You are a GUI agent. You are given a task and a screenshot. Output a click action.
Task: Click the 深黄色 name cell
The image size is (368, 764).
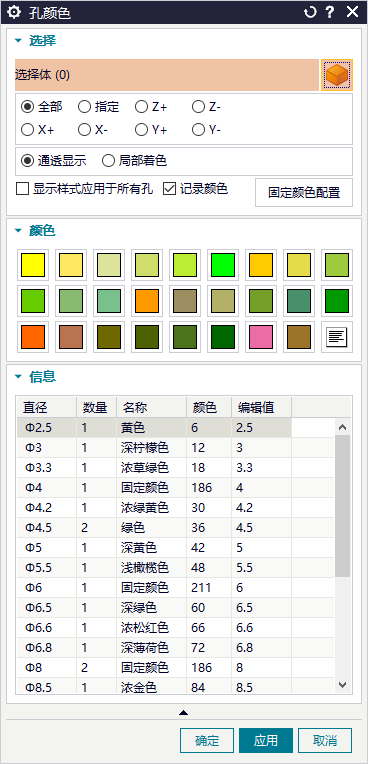[x=151, y=548]
